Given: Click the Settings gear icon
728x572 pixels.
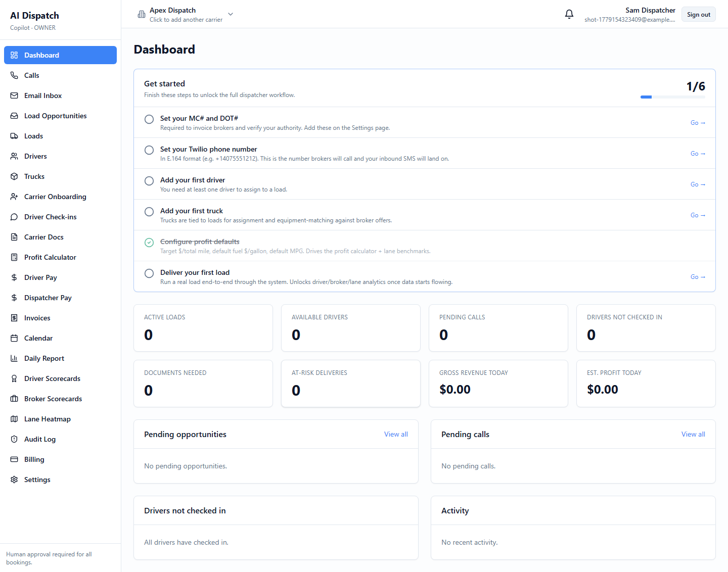Looking at the screenshot, I should pyautogui.click(x=14, y=480).
